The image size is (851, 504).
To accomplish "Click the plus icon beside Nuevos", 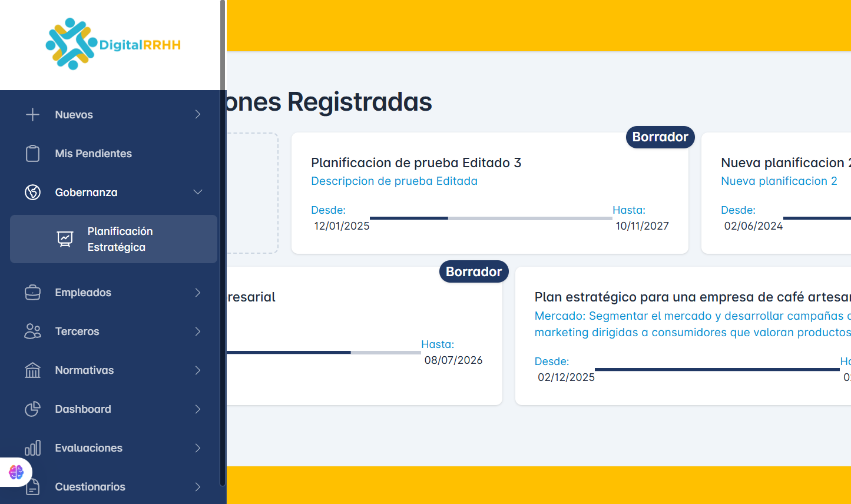I will (x=33, y=115).
